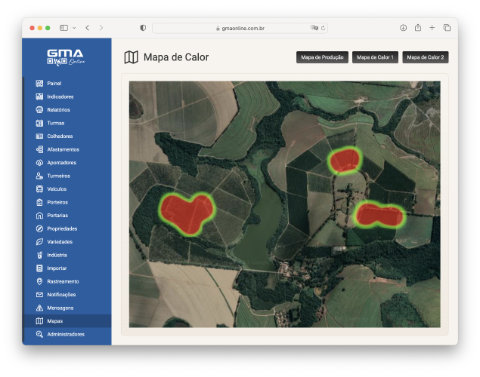Select the Propriedades compass icon
This screenshot has height=377, width=480.
(x=39, y=229)
